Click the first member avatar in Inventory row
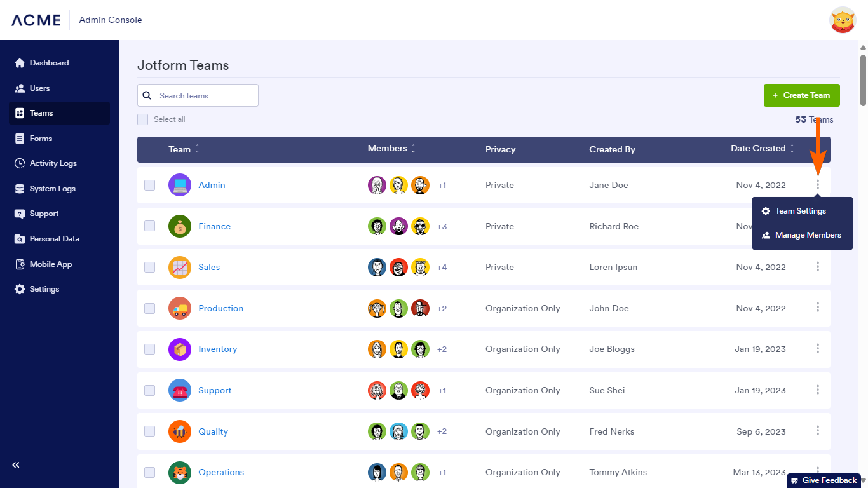 [x=377, y=349]
